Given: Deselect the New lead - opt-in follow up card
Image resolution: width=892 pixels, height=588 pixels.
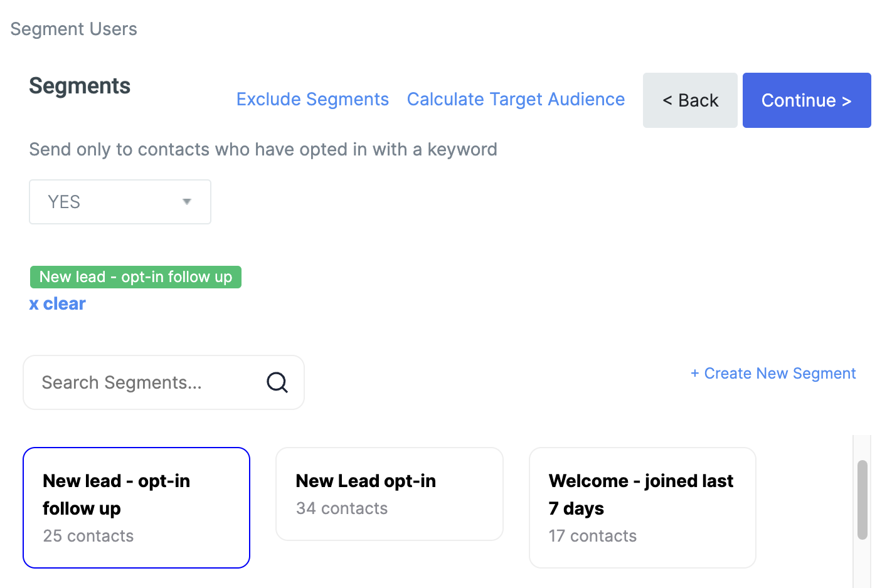Looking at the screenshot, I should (x=136, y=508).
